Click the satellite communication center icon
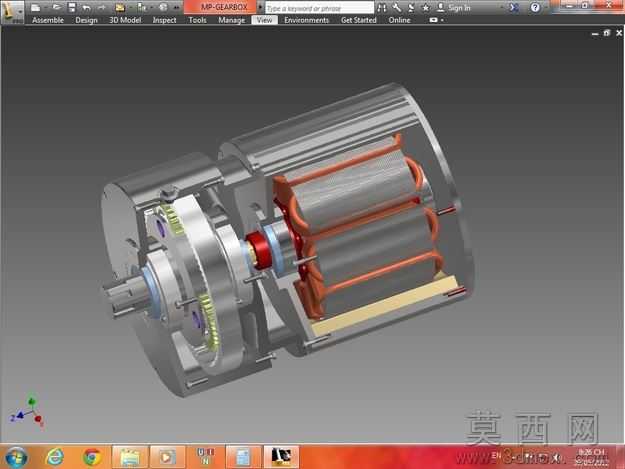Viewport: 625px width, 469px height. (411, 8)
